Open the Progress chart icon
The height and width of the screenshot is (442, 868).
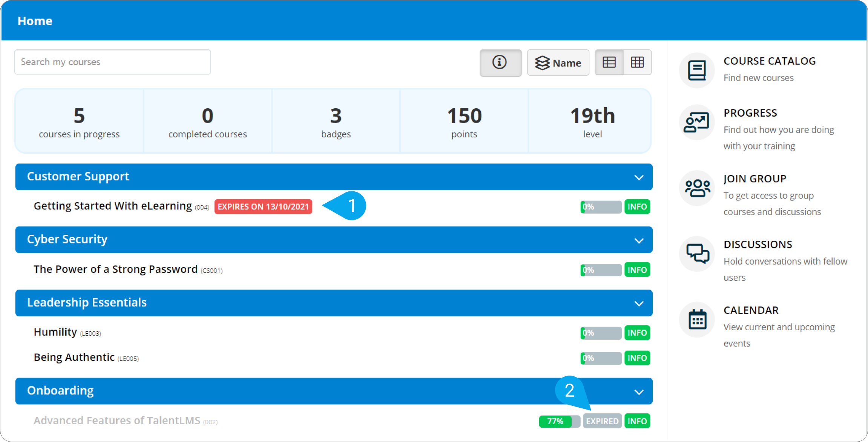(x=696, y=123)
